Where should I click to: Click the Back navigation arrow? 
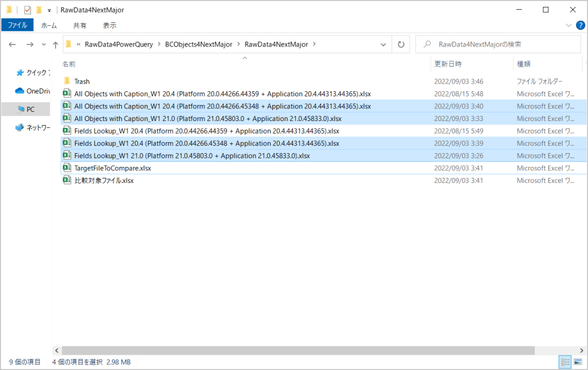(x=13, y=45)
